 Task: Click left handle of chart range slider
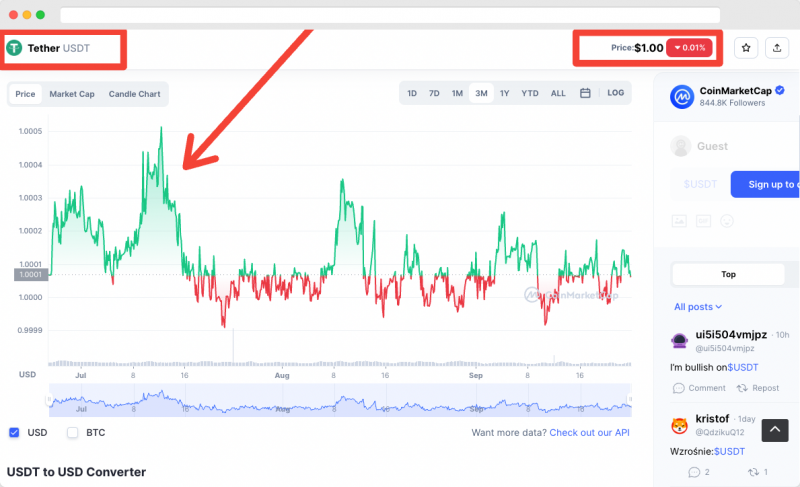tap(49, 399)
